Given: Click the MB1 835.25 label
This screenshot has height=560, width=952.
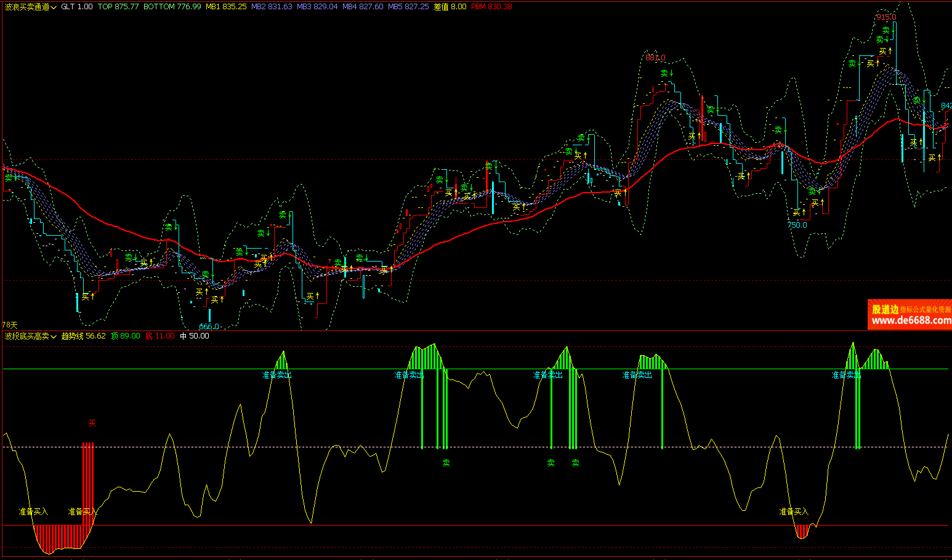Looking at the screenshot, I should coord(226,7).
